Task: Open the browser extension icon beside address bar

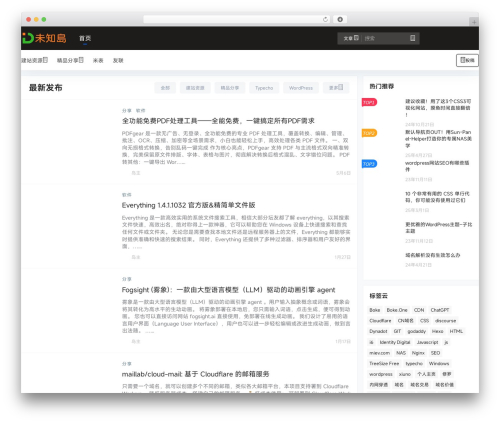Action: (340, 19)
